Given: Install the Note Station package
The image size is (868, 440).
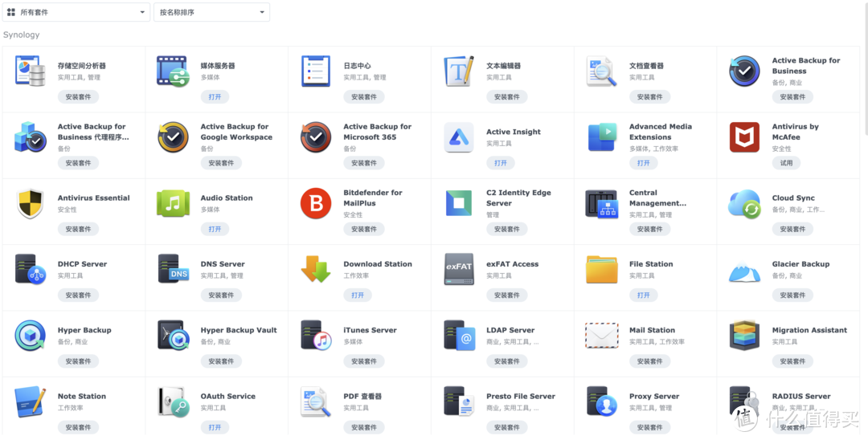Looking at the screenshot, I should (78, 427).
